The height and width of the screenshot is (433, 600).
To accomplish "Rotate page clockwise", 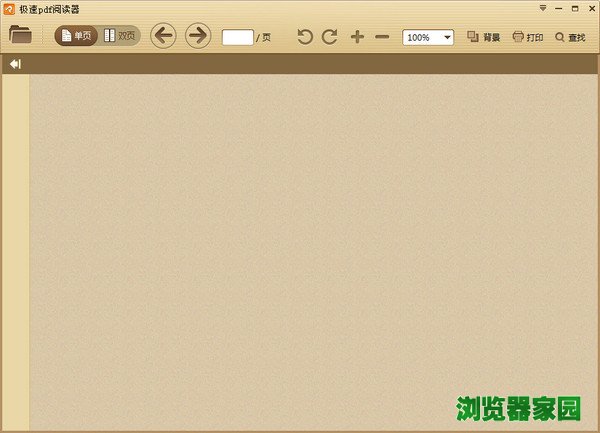I will pyautogui.click(x=329, y=37).
